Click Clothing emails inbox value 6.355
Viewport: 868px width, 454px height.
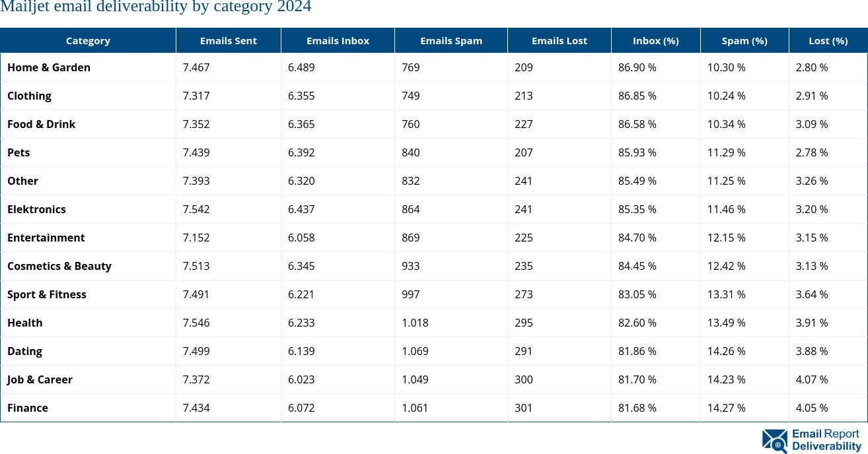pos(301,96)
